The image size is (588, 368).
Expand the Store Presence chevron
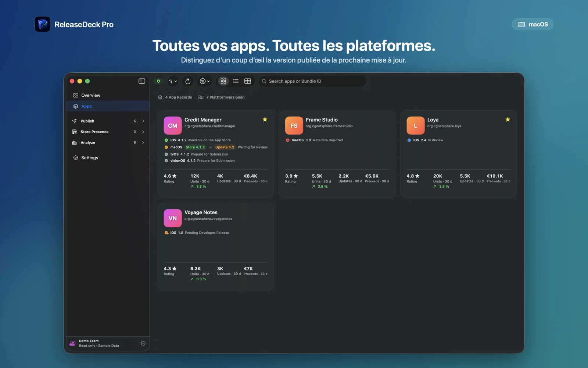click(x=143, y=131)
